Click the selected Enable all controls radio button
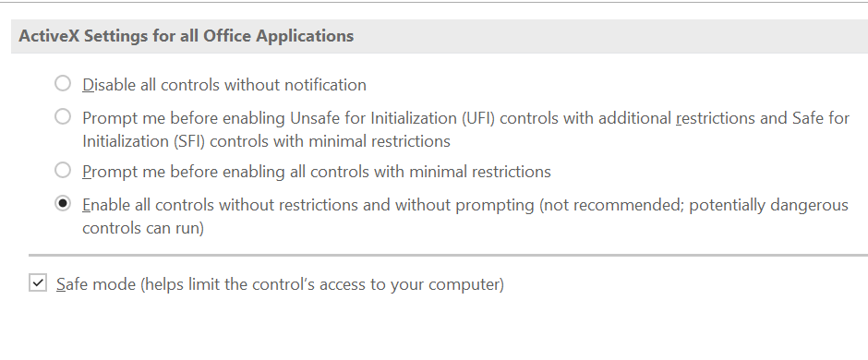This screenshot has width=868, height=360. (x=63, y=203)
